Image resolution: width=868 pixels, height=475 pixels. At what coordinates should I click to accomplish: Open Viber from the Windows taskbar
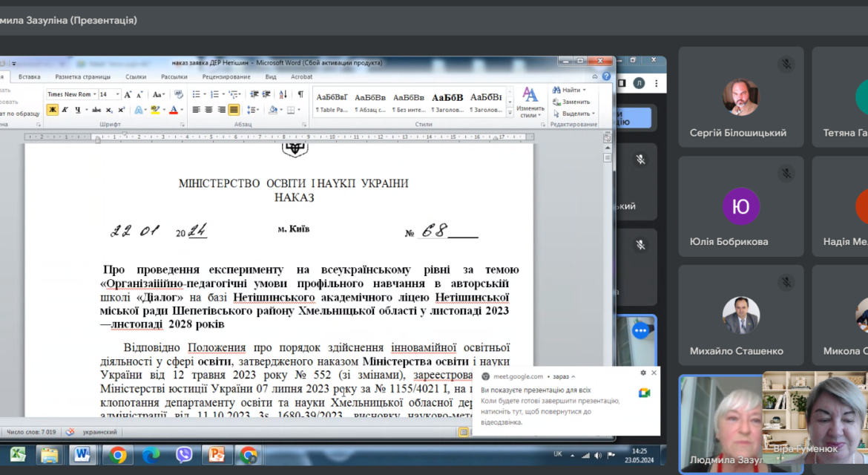click(x=184, y=454)
